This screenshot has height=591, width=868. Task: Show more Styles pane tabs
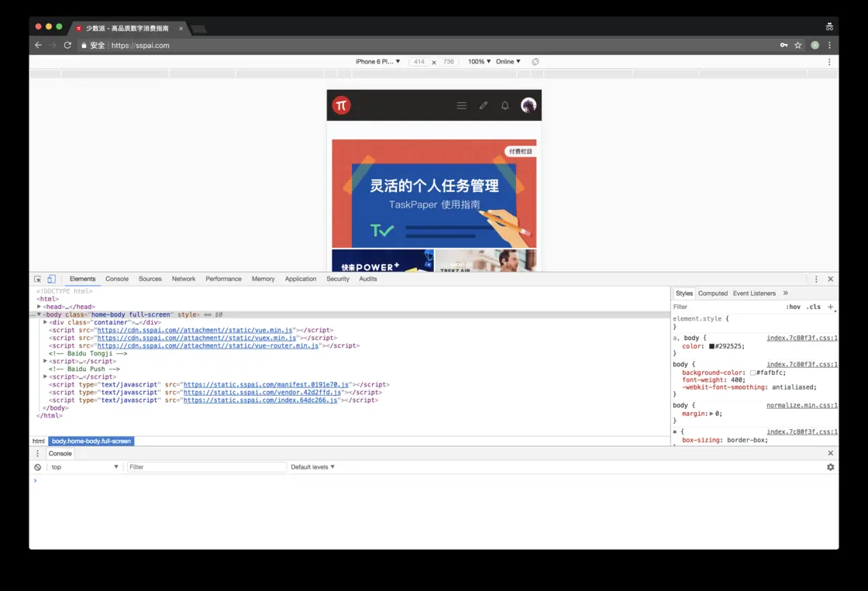pos(785,294)
